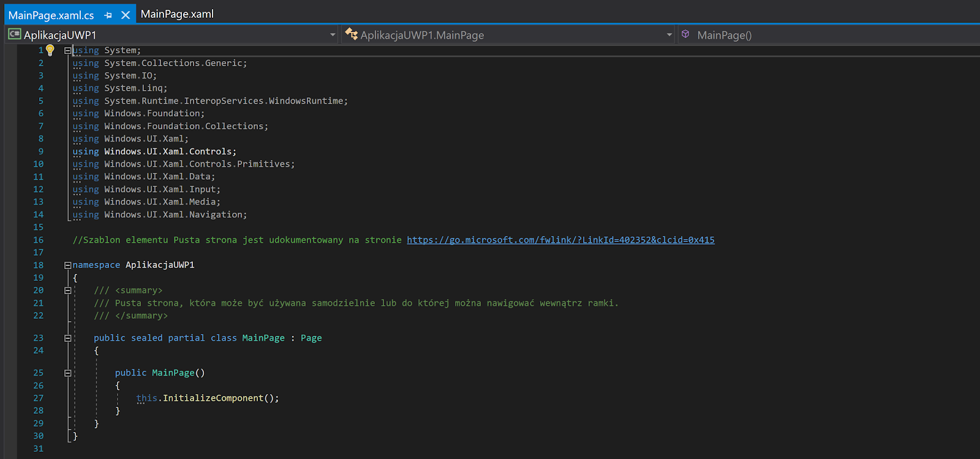Screen dimensions: 980x459
Task: Switch to the MainPage.xaml.cs tab
Action: (x=51, y=15)
